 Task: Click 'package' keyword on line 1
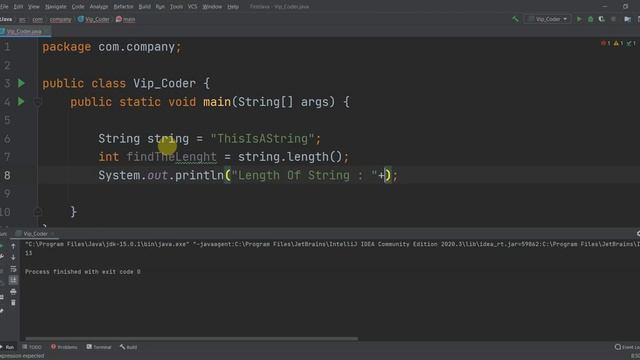(x=67, y=47)
